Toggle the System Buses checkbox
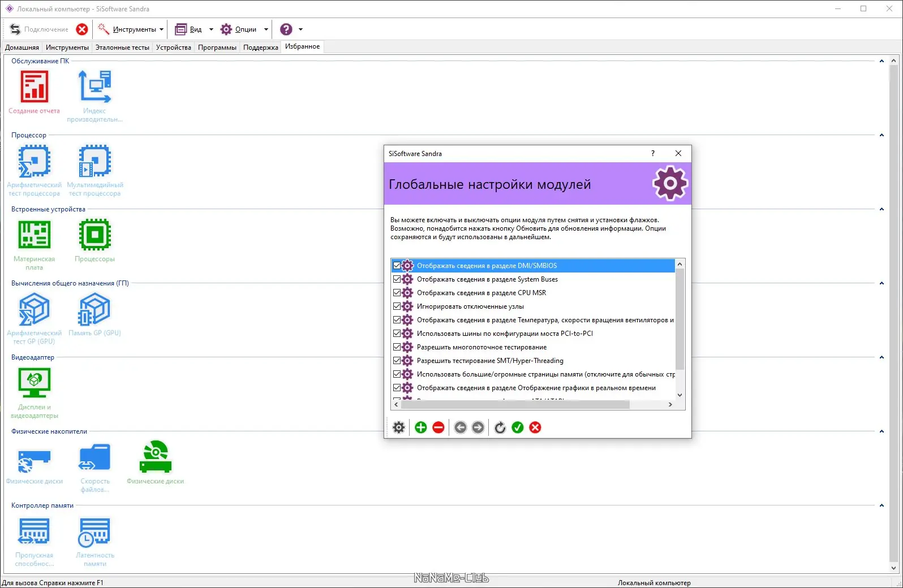 point(397,279)
